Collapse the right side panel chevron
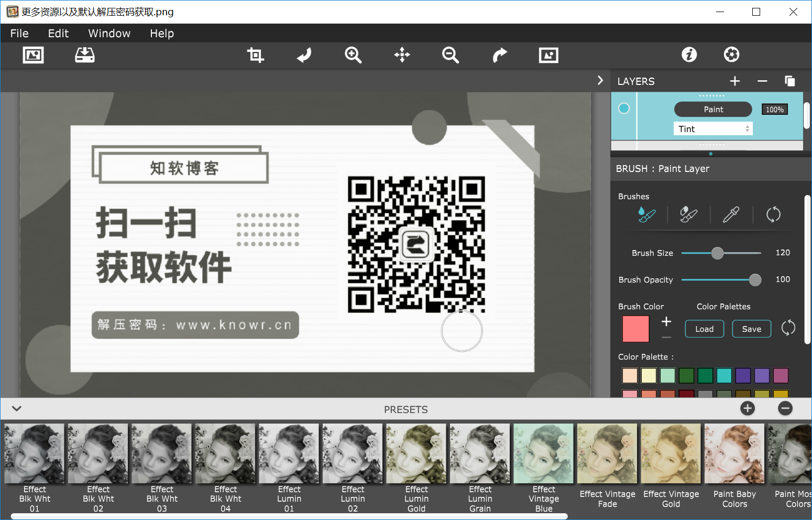This screenshot has width=812, height=520. pos(600,80)
